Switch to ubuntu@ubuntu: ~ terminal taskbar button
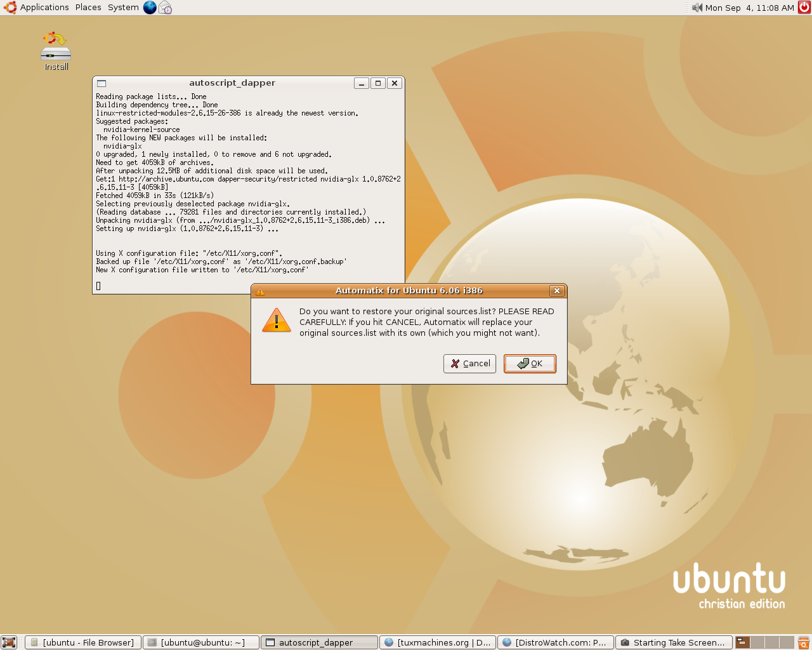This screenshot has height=650, width=812. [201, 642]
